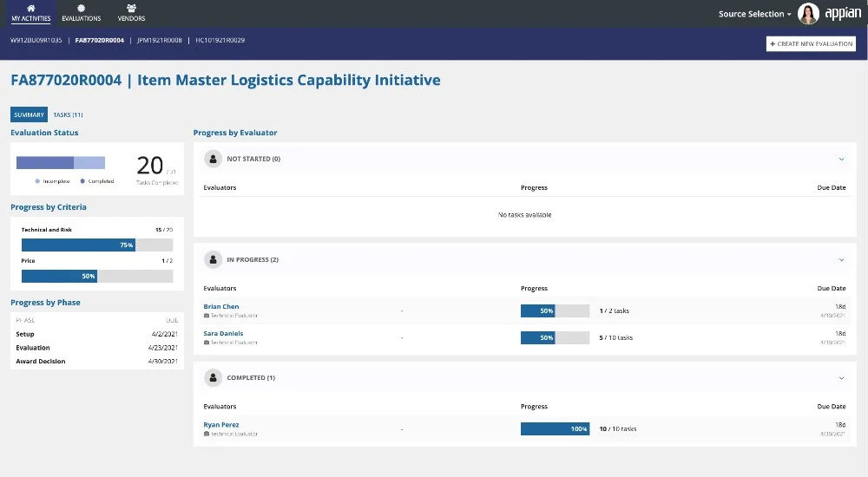
Task: Click the user profile avatar
Action: 808,14
